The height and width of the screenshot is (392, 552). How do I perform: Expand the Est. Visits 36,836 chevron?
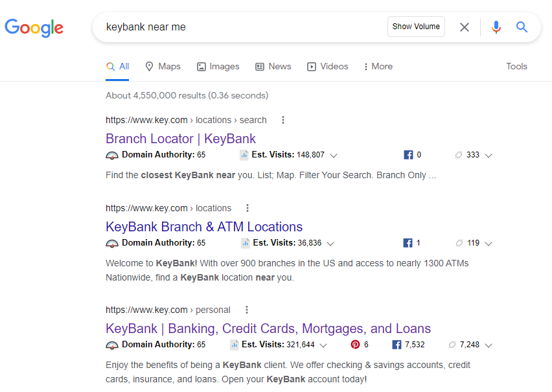coord(330,244)
